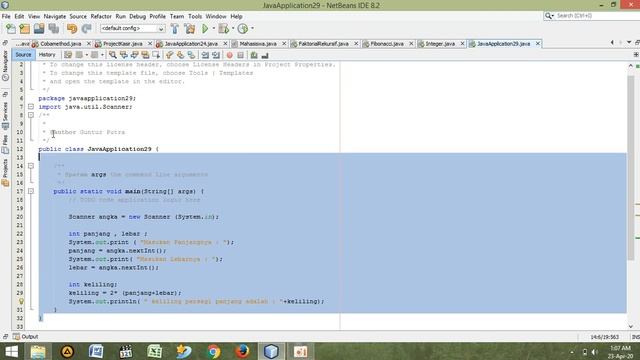Open the Profile Project dropdown arrow
Screen dimensions: 640x360
(252, 29)
